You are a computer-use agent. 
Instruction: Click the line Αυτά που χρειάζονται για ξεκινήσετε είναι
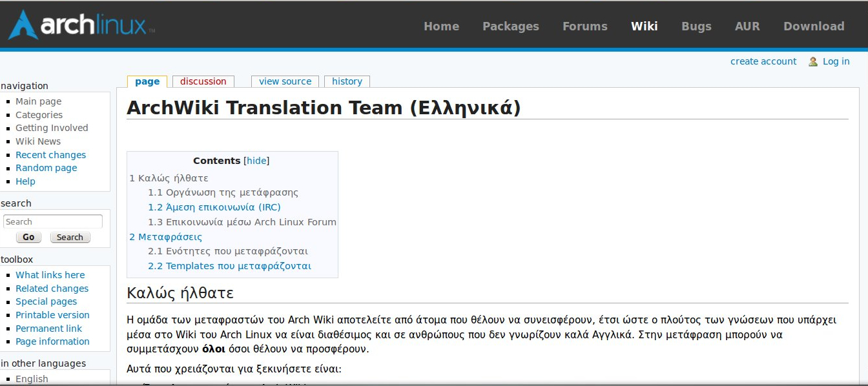[234, 369]
